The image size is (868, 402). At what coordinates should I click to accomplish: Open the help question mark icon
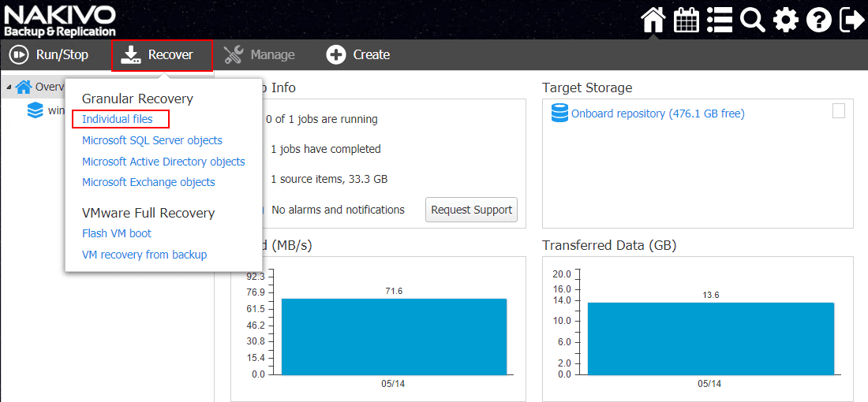[819, 20]
